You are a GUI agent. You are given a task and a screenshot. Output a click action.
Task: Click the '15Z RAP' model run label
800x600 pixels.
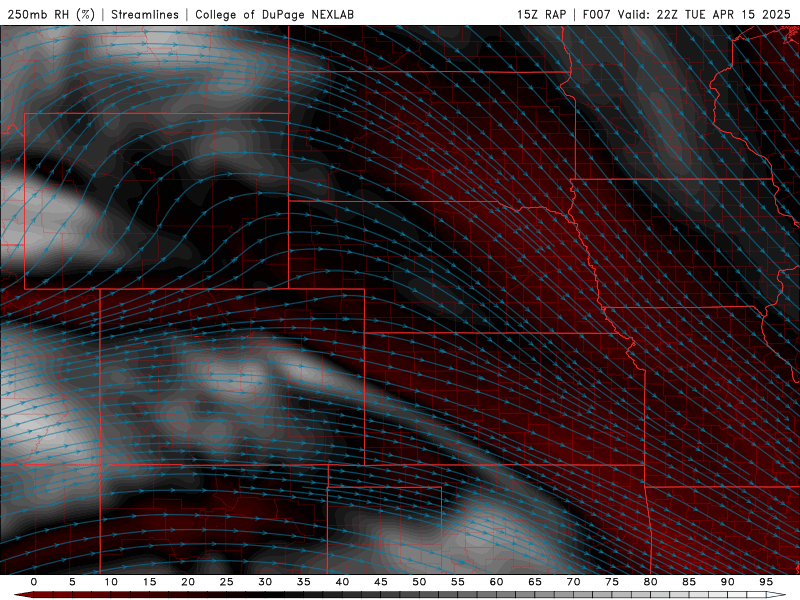pos(541,14)
